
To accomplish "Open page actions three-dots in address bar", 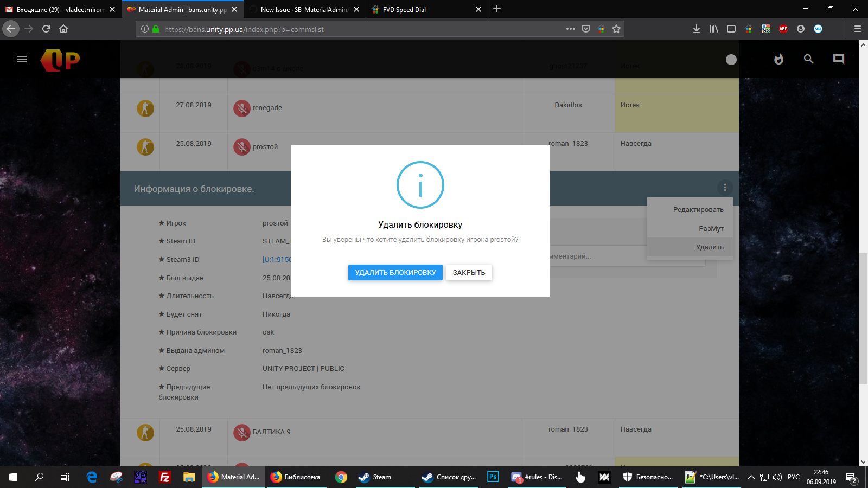I will [571, 29].
